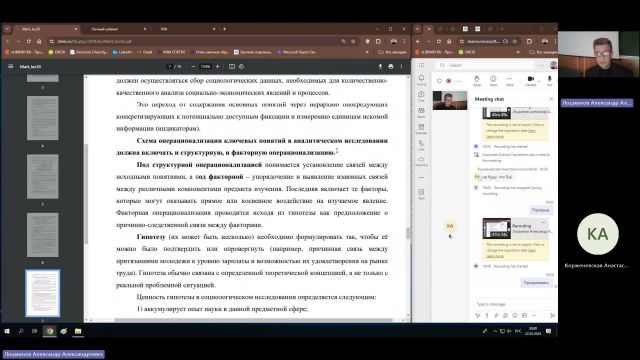This screenshot has width=640, height=360.
Task: Open Teams profile avatar menu
Action: [553, 65]
